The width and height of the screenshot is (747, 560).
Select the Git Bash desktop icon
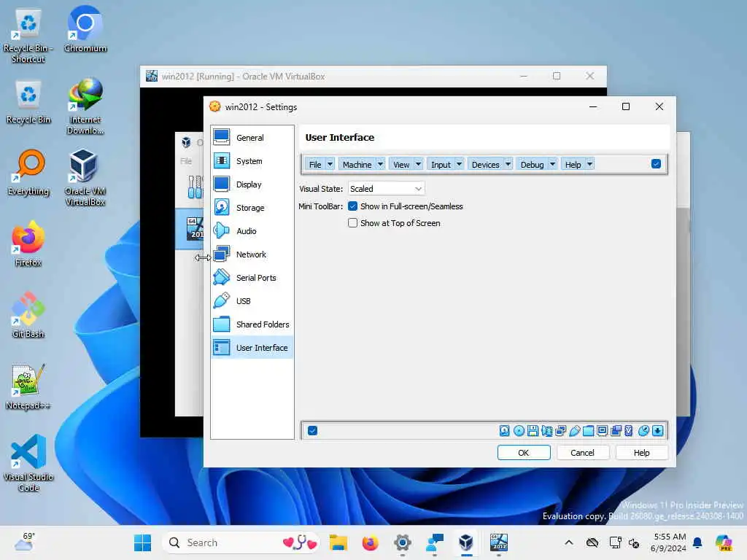(x=28, y=315)
